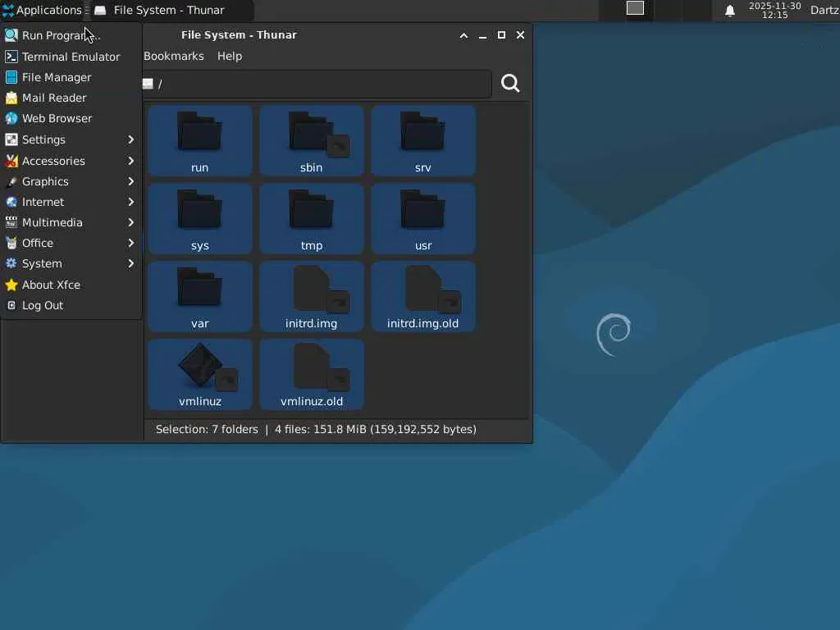Click the search magnifier icon in Thunar
Image resolution: width=840 pixels, height=630 pixels.
tap(510, 84)
